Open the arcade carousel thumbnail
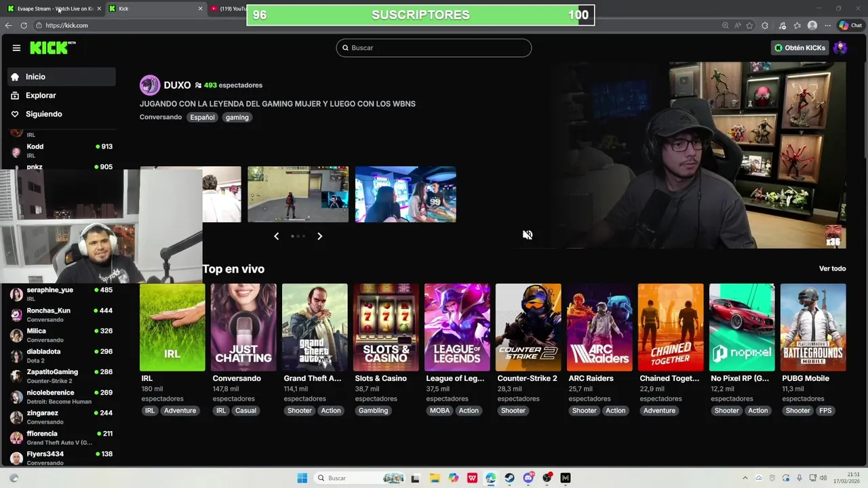The width and height of the screenshot is (868, 488). [x=406, y=195]
